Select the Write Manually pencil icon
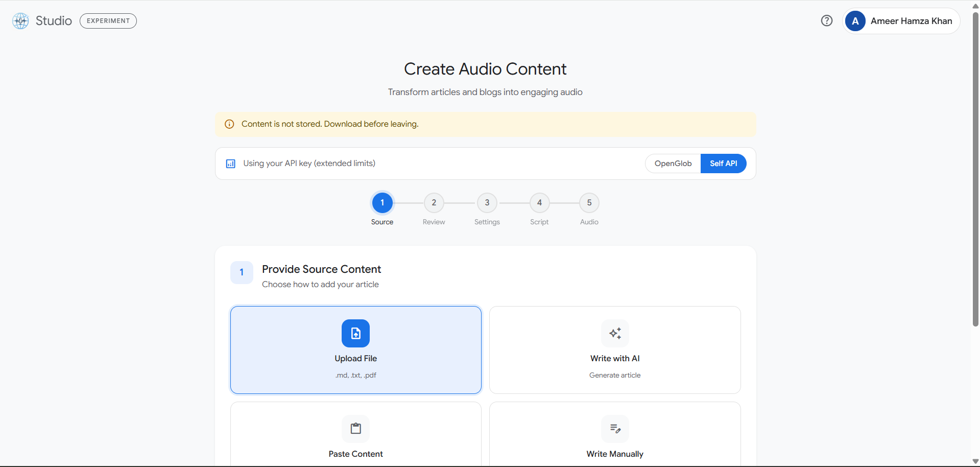980x467 pixels. coord(615,429)
